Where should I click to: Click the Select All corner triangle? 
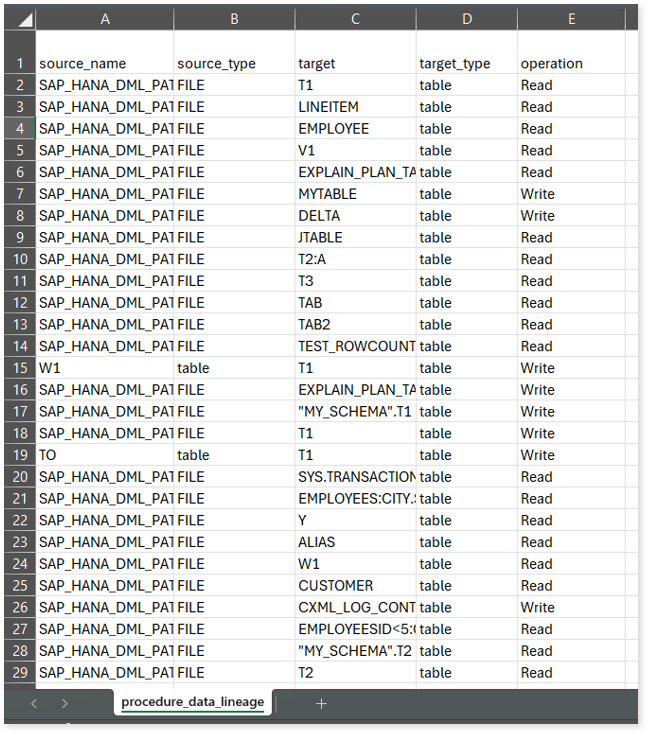[x=23, y=19]
